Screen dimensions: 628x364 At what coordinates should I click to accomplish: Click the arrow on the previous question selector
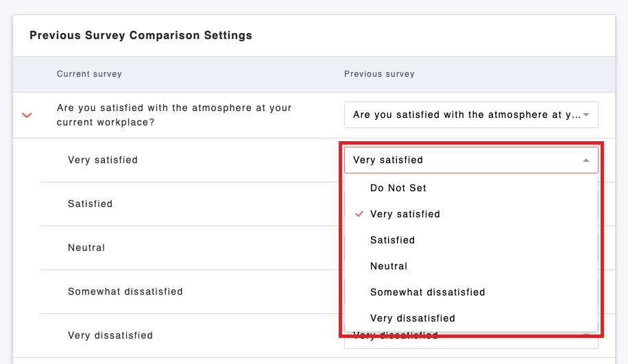[x=586, y=115]
